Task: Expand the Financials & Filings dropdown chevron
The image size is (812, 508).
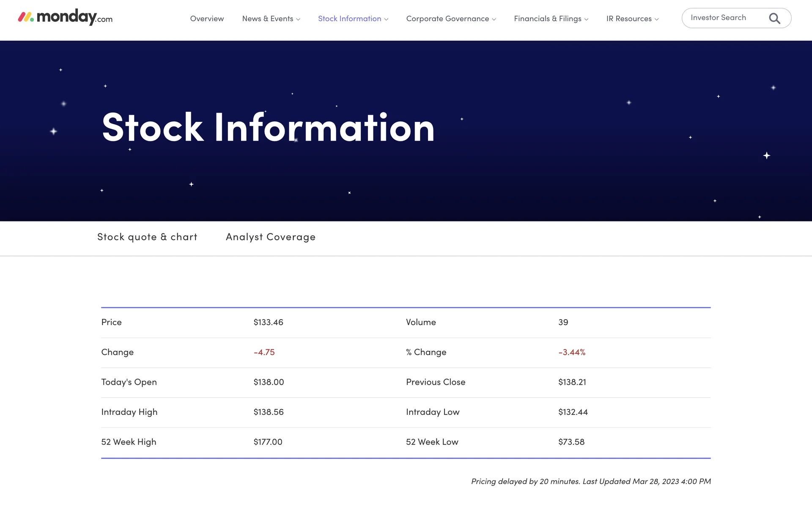Action: 586,19
